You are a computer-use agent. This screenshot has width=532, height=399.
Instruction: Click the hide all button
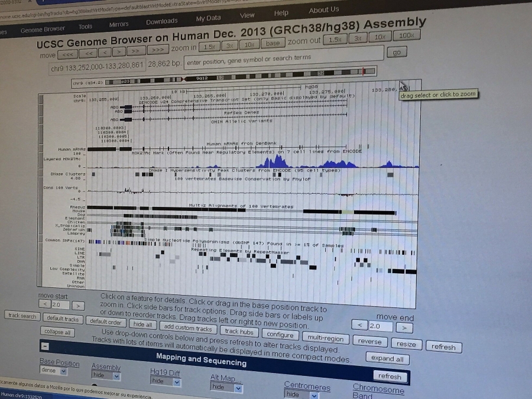pos(142,325)
